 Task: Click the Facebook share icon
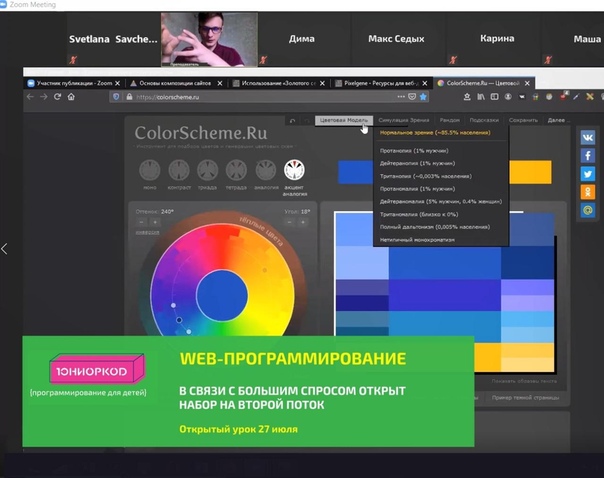tap(587, 156)
